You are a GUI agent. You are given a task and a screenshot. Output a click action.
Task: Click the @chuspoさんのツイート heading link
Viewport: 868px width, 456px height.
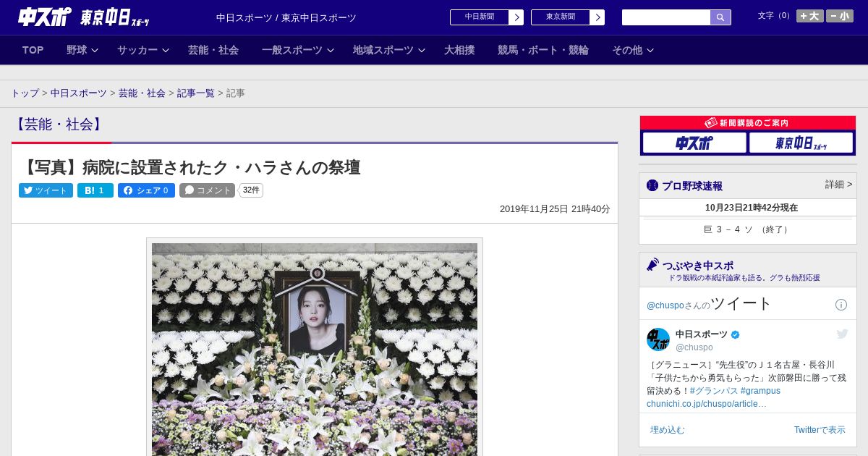710,304
